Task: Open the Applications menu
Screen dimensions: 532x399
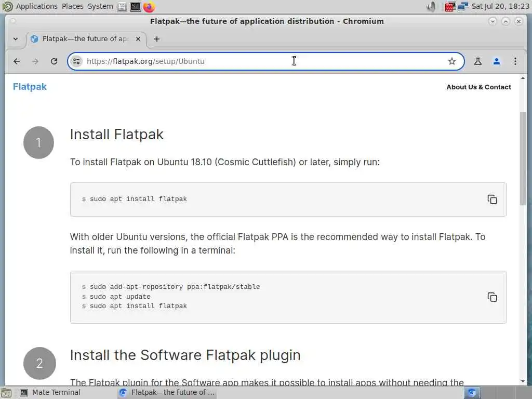Action: point(36,6)
